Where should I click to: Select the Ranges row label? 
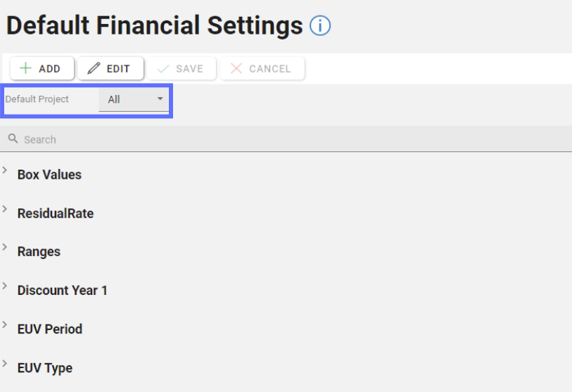click(x=39, y=251)
